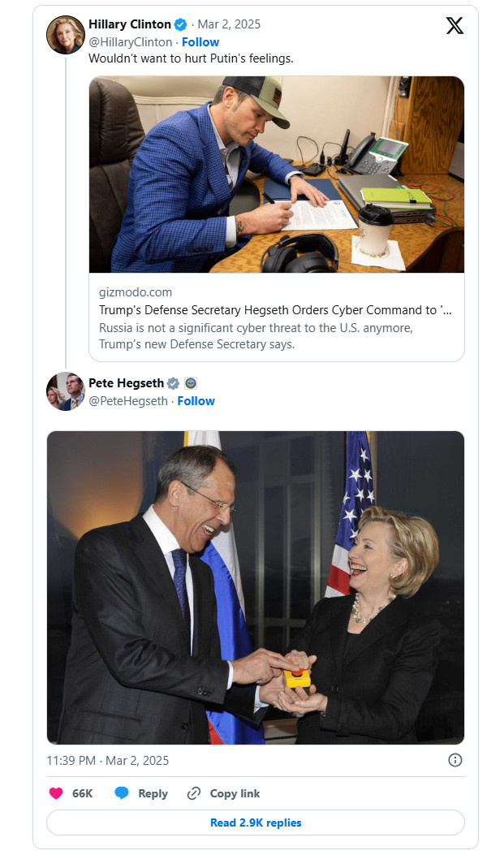Open the info icon beside the timestamp
This screenshot has height=855, width=504.
[455, 760]
